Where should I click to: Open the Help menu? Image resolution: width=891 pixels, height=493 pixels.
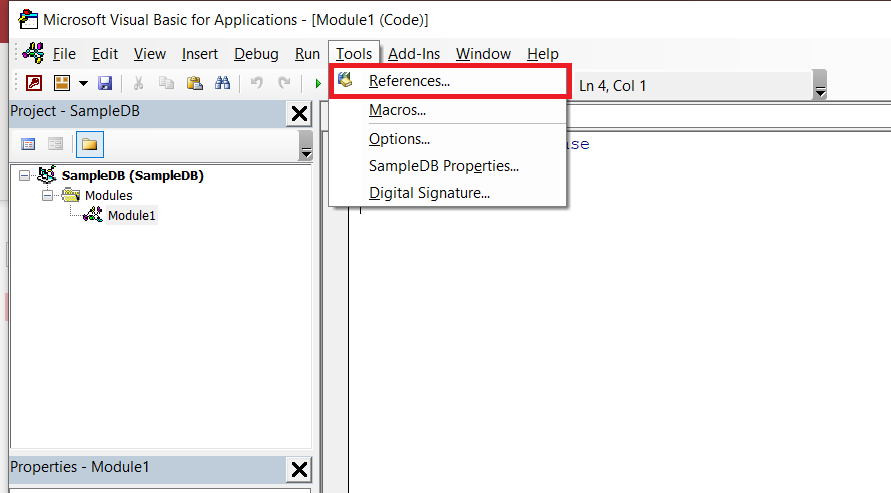[x=543, y=54]
